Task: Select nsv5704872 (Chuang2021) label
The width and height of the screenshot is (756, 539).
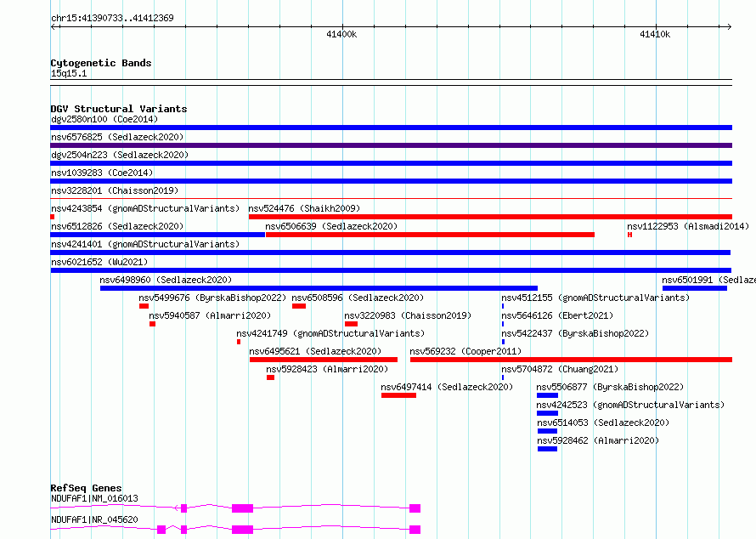Action: pyautogui.click(x=560, y=369)
